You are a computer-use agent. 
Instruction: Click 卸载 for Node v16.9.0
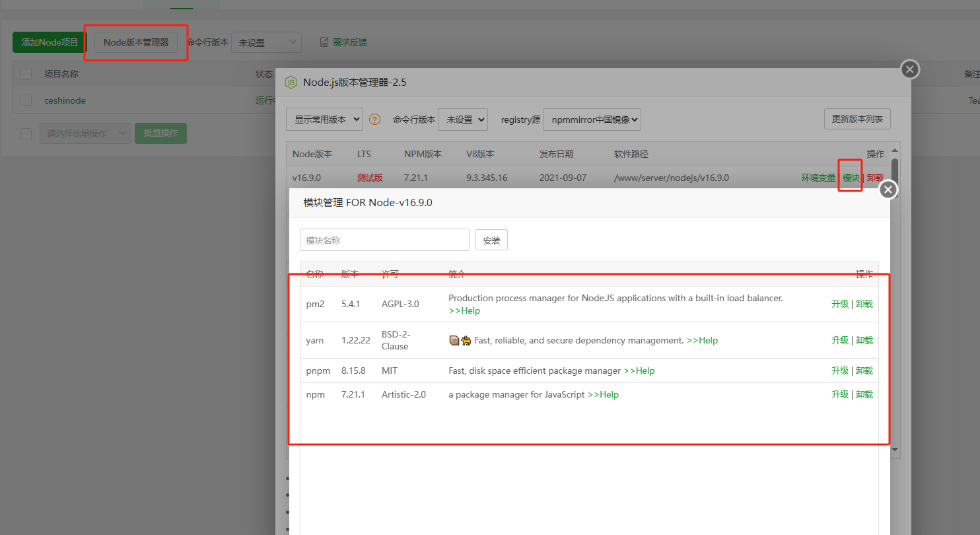[875, 178]
